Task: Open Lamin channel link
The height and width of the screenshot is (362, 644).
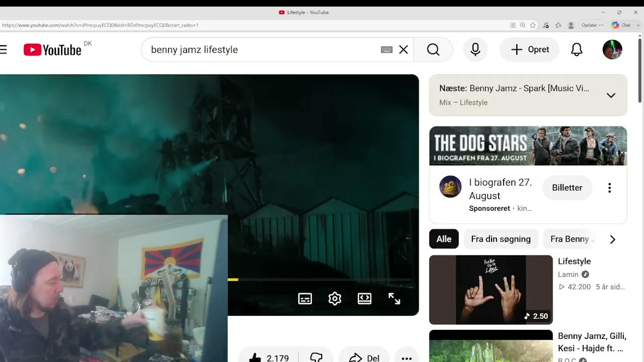Action: coord(568,275)
